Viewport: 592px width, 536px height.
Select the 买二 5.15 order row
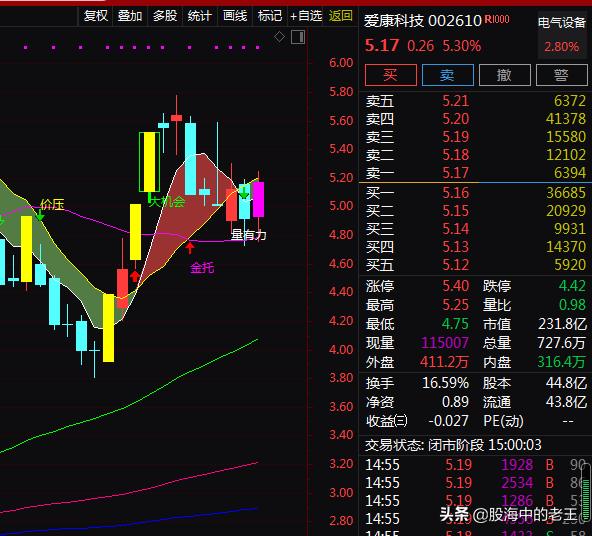(x=476, y=211)
